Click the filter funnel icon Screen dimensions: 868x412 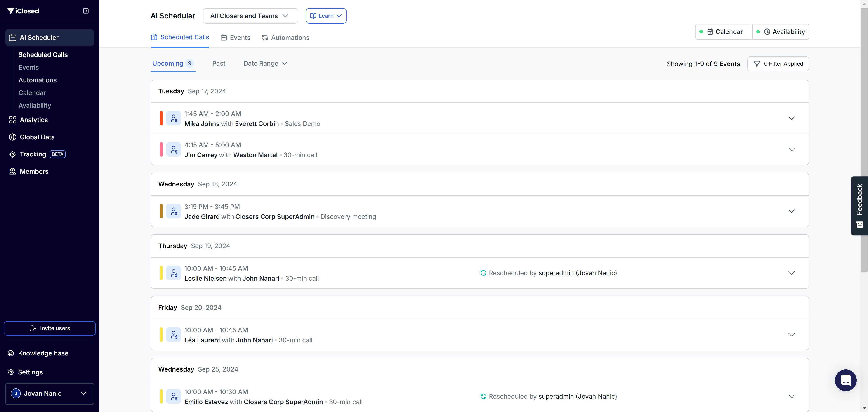(x=757, y=64)
